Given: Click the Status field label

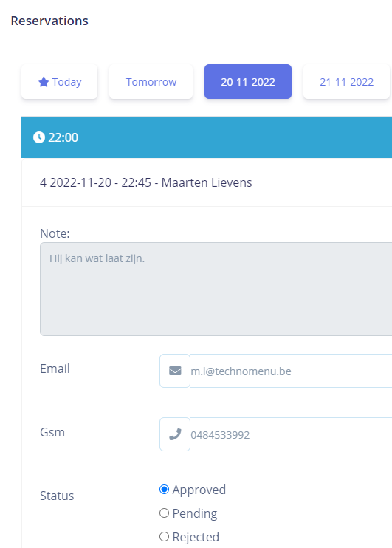Looking at the screenshot, I should tap(57, 496).
